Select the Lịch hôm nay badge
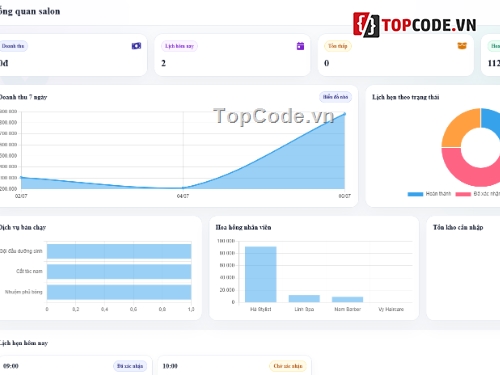Image resolution: width=500 pixels, height=375 pixels. 179,46
